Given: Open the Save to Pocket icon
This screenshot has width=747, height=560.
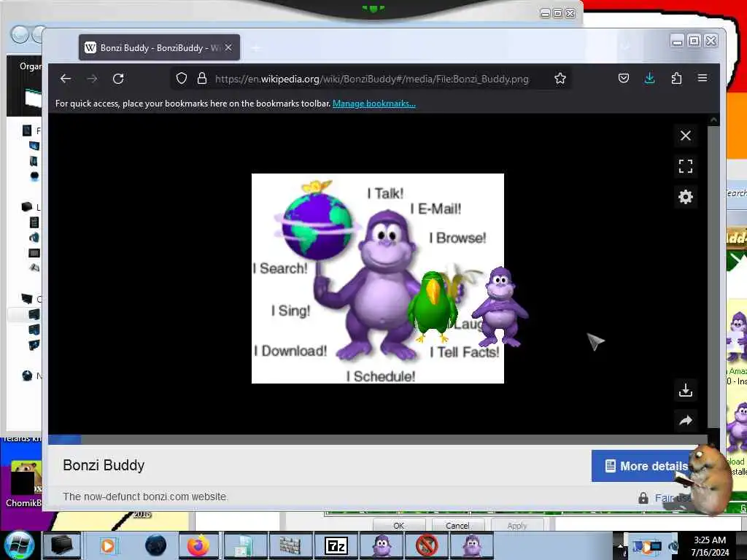Looking at the screenshot, I should 623,79.
